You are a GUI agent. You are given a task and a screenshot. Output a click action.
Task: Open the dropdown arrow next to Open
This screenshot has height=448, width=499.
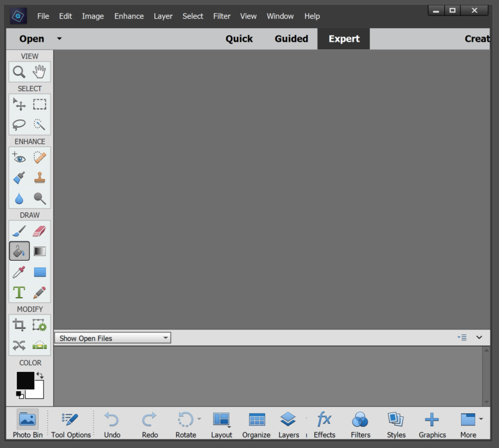(59, 39)
